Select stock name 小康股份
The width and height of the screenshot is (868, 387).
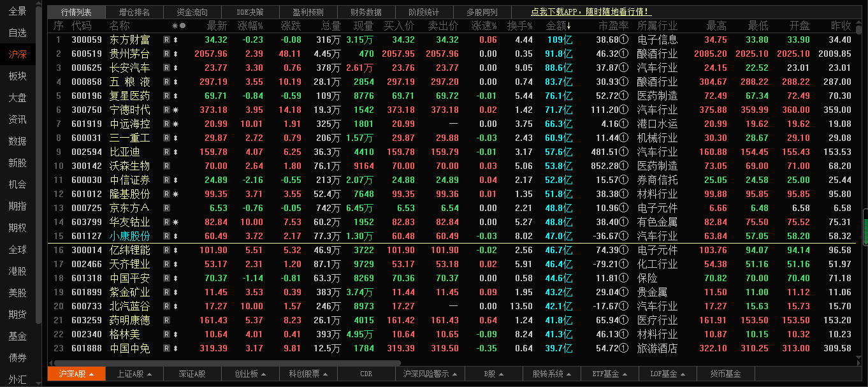click(x=130, y=236)
